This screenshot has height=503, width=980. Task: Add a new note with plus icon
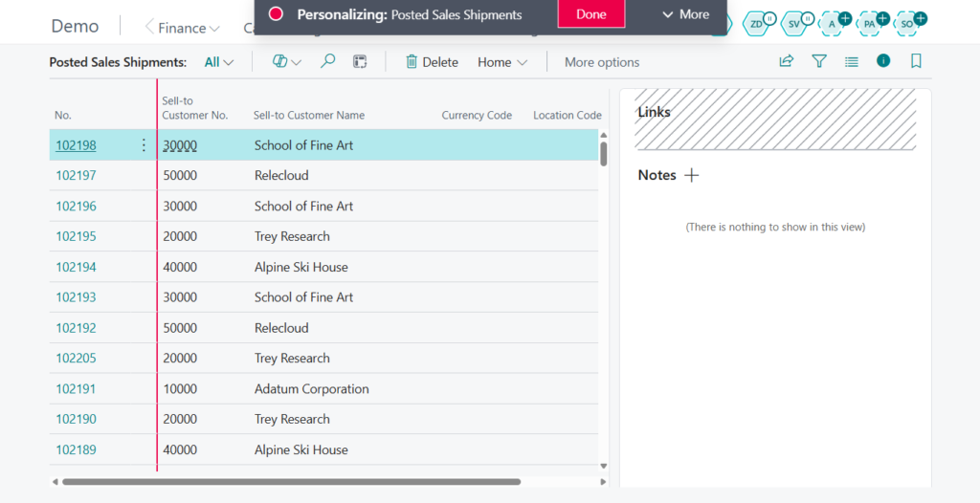[692, 175]
